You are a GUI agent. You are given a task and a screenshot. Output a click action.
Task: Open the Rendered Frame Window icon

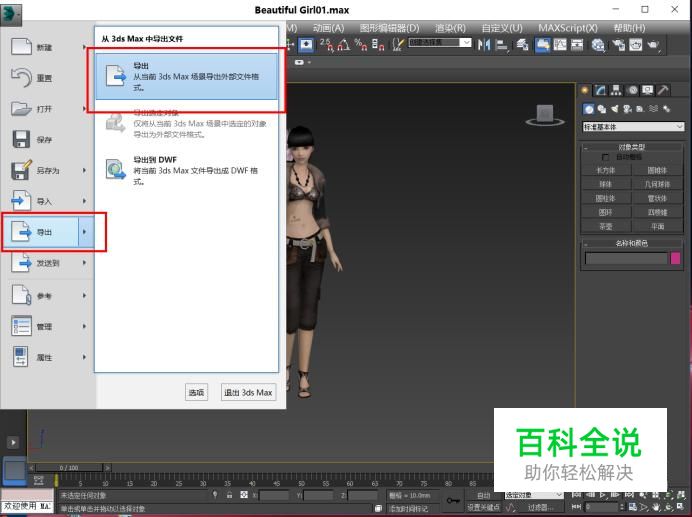[636, 45]
